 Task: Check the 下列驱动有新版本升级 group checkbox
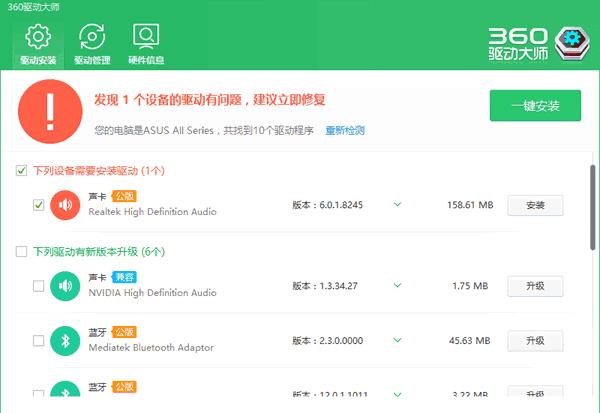[x=21, y=251]
